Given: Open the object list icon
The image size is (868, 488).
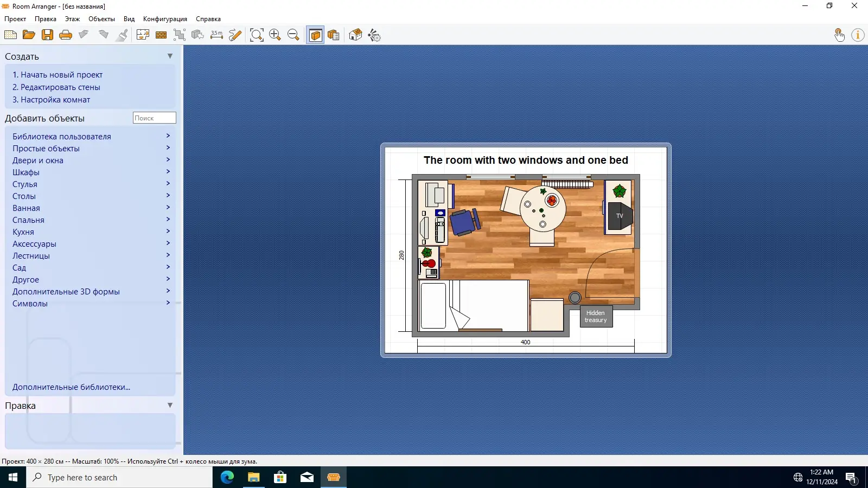Looking at the screenshot, I should point(334,35).
